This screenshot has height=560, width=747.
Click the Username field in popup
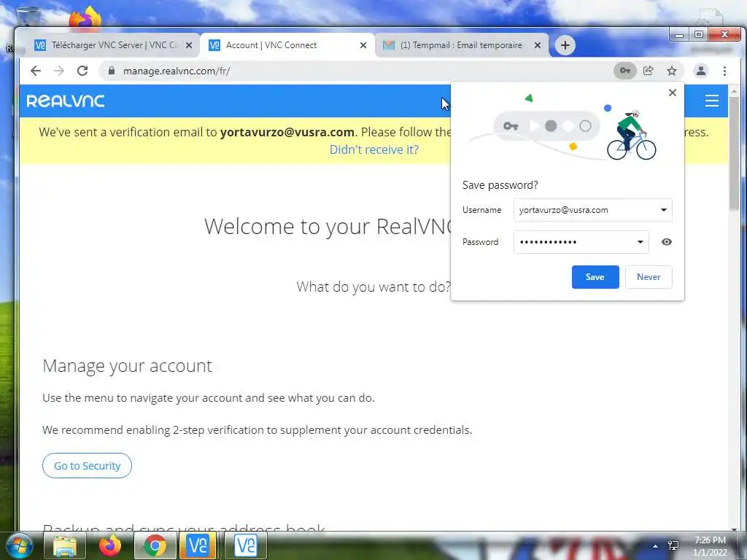click(x=592, y=210)
